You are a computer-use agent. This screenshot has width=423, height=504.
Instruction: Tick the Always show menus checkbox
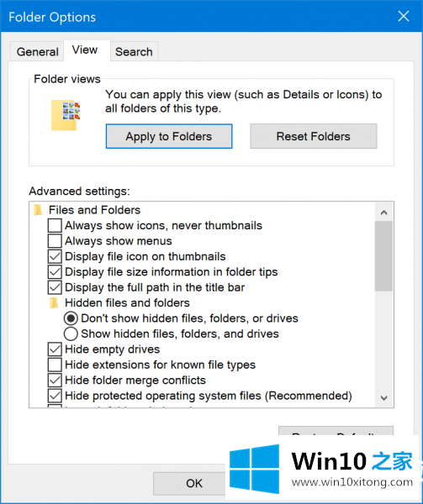(55, 241)
